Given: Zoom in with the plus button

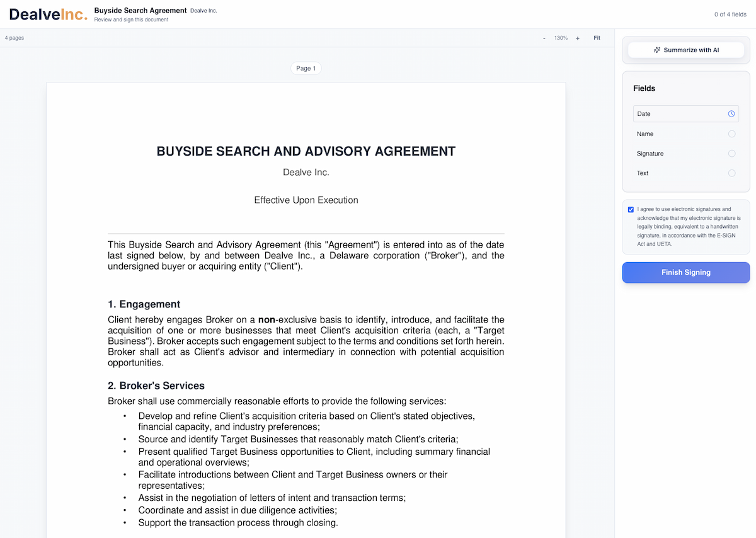Looking at the screenshot, I should pos(578,38).
